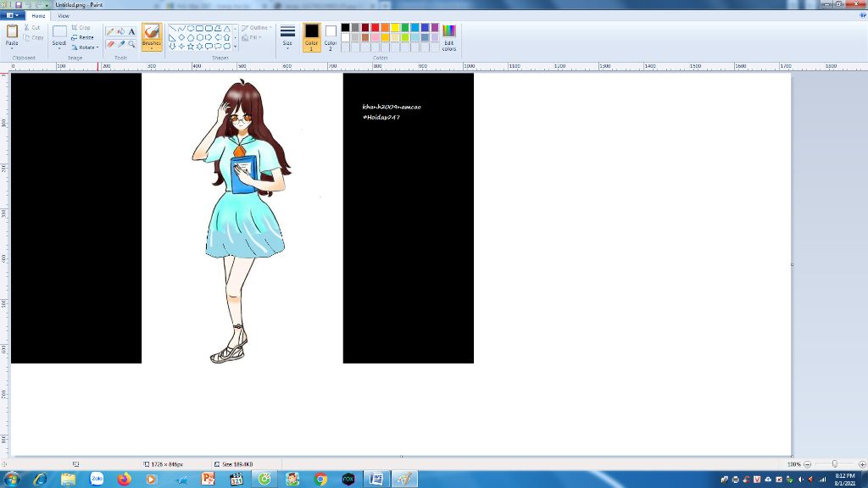Choose the Pentagon shape
Viewport: 868px width, 488px height.
[191, 37]
